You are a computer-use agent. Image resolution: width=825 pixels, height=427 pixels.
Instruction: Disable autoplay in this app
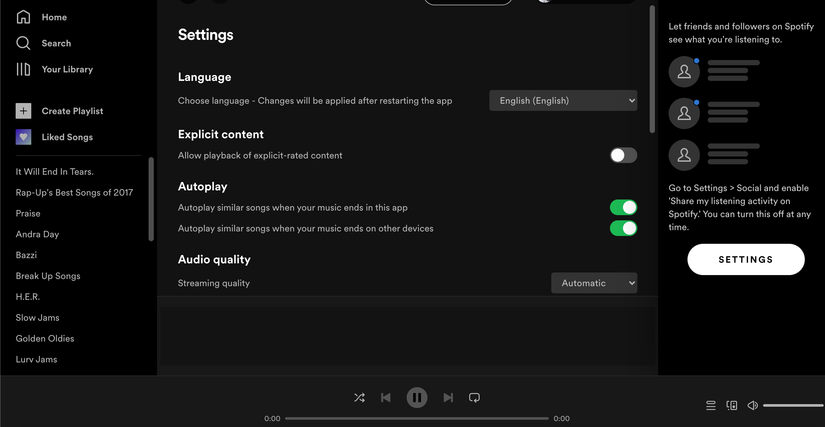pyautogui.click(x=623, y=207)
